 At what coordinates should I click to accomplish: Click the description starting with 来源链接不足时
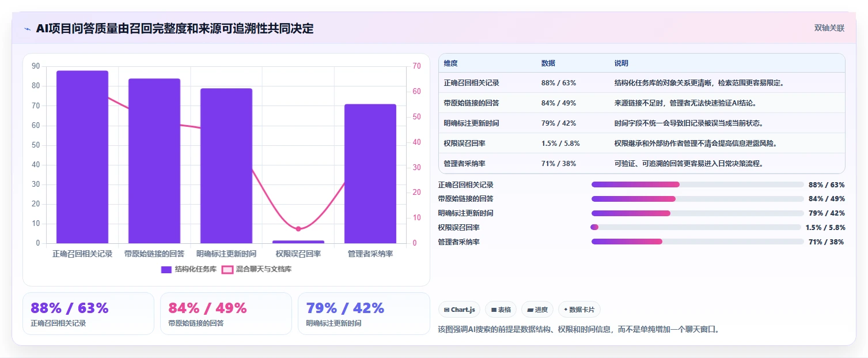(x=685, y=103)
